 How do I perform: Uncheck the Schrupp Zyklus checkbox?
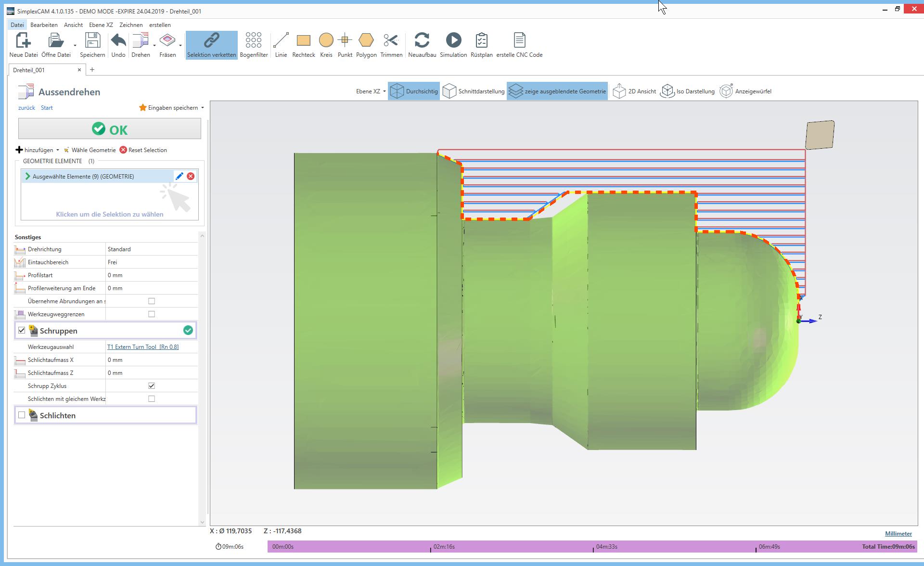coord(152,386)
